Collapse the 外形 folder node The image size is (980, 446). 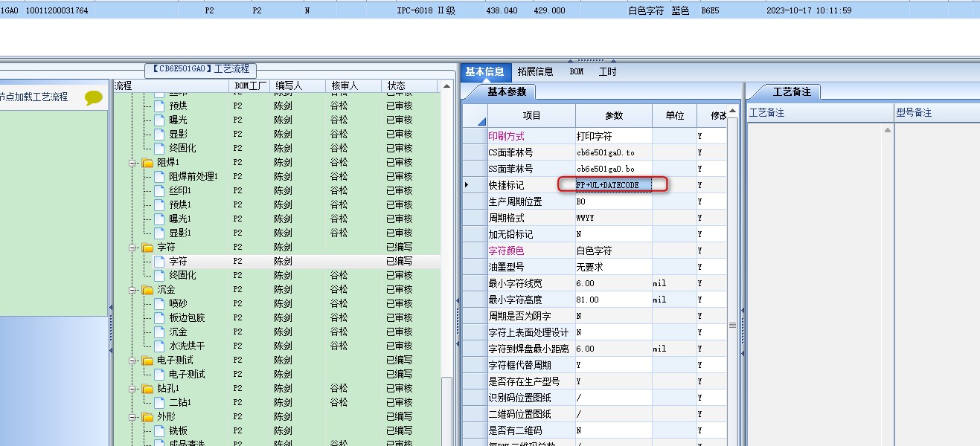[x=133, y=416]
